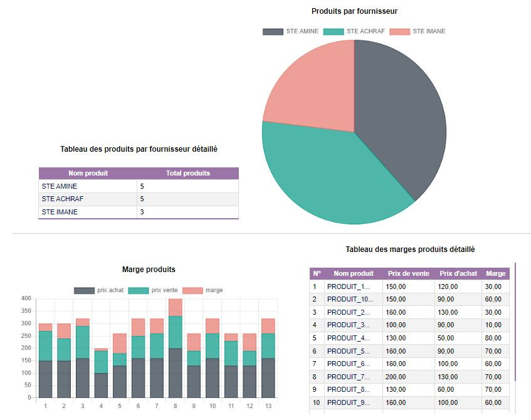This screenshot has width=531, height=420.
Task: Click the Prix d'achat column header
Action: (x=458, y=273)
